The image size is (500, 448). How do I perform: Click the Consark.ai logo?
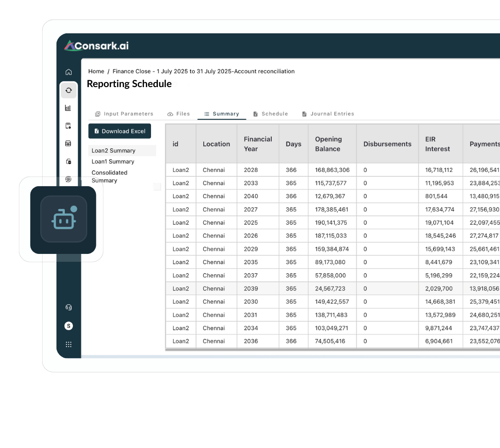pos(96,45)
